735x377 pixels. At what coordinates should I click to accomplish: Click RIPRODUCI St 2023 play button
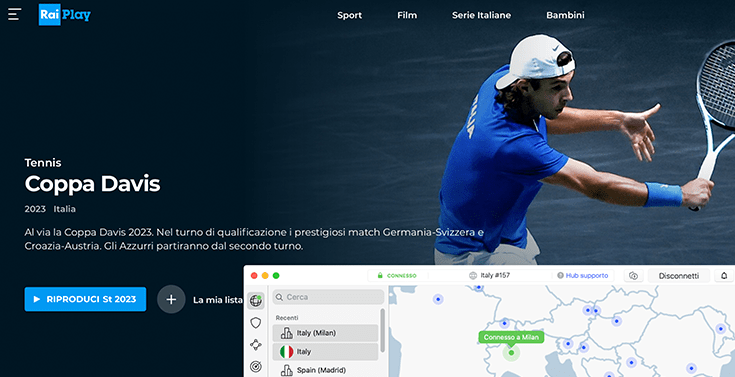pos(85,299)
